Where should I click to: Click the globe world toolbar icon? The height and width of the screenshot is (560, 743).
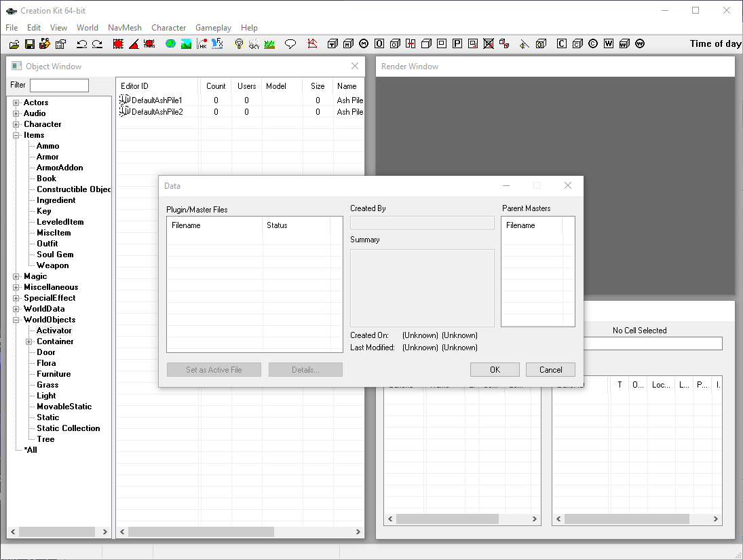[x=170, y=44]
